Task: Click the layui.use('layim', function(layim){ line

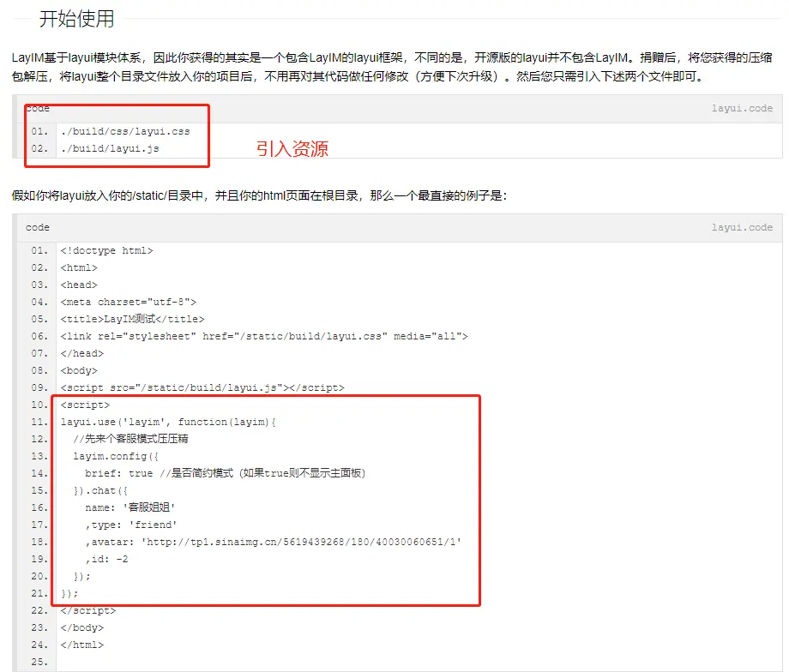Action: coord(168,422)
